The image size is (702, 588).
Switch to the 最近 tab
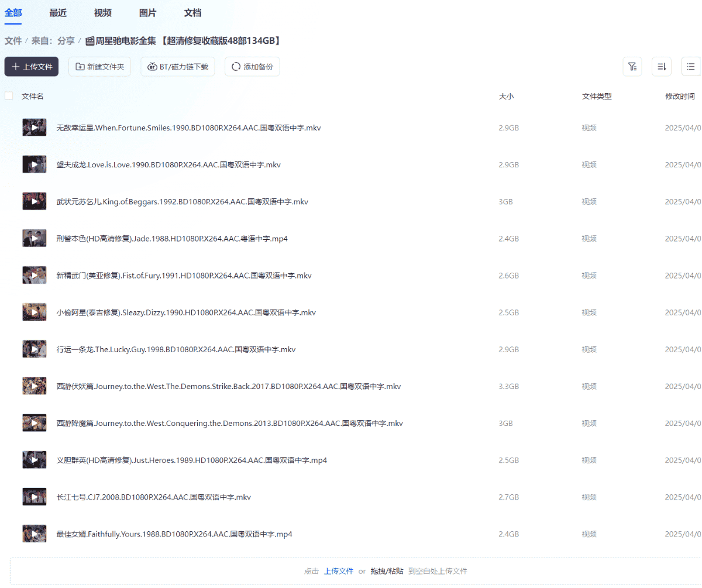tap(58, 13)
